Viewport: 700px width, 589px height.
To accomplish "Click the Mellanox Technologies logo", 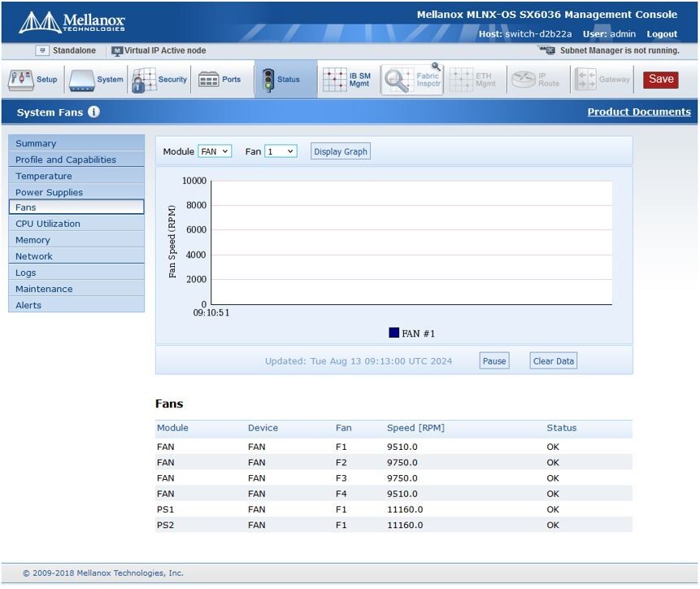I will click(72, 22).
